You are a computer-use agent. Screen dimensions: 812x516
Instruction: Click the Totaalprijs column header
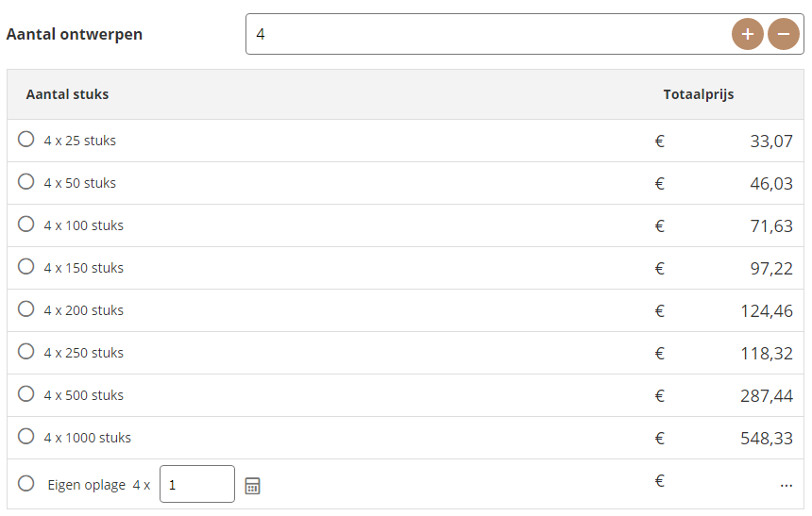click(x=698, y=94)
